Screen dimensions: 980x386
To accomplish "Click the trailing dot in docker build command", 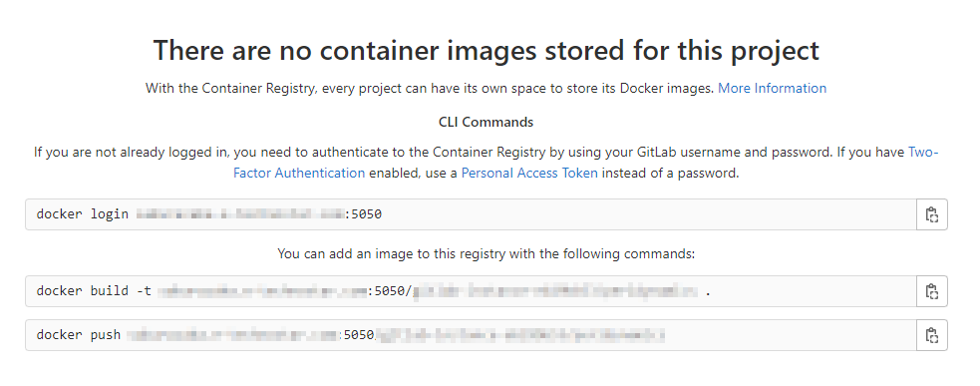I will coord(708,291).
